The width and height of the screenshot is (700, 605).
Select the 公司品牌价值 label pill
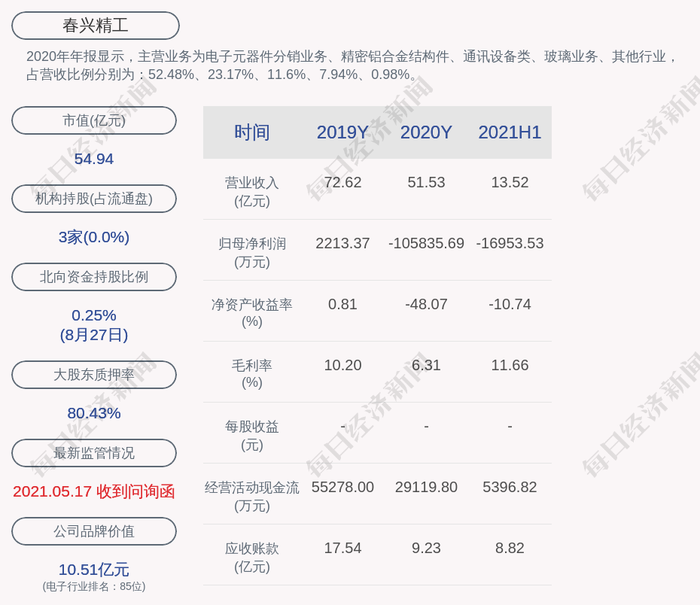click(94, 531)
